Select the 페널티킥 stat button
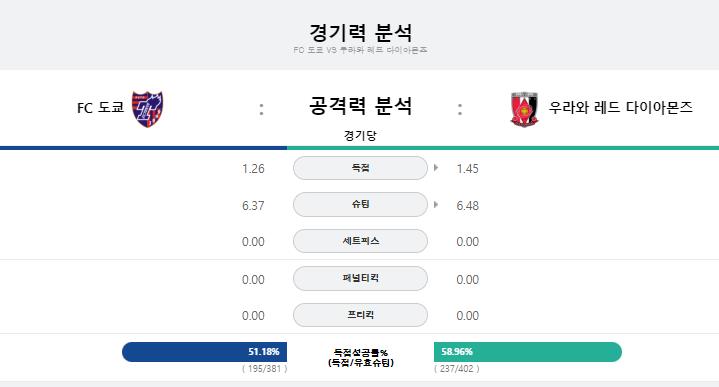Screen dimensions: 719x387 [x=360, y=278]
